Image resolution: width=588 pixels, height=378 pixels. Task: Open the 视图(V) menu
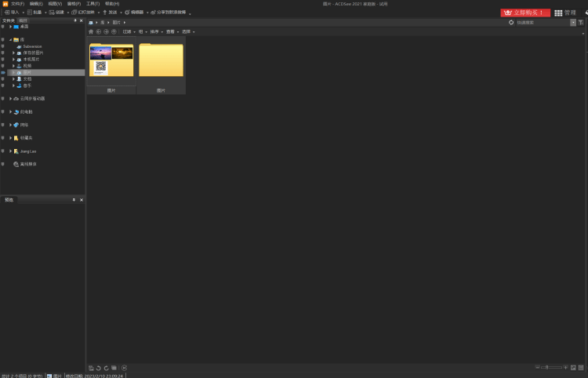(55, 4)
